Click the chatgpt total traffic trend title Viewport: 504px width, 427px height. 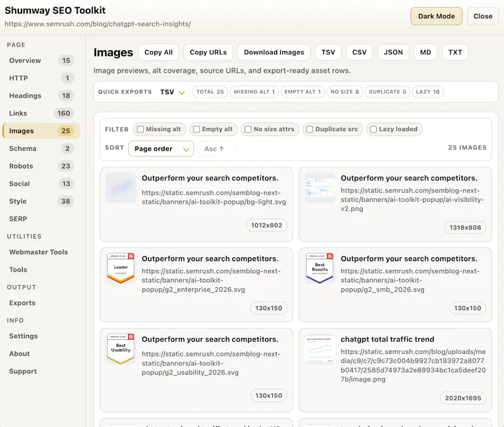(x=387, y=339)
